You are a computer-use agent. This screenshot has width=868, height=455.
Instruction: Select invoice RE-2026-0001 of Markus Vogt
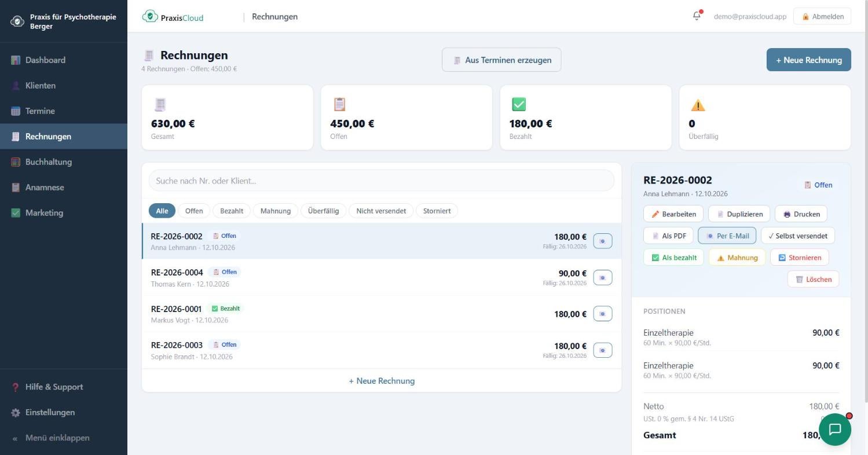pos(382,314)
